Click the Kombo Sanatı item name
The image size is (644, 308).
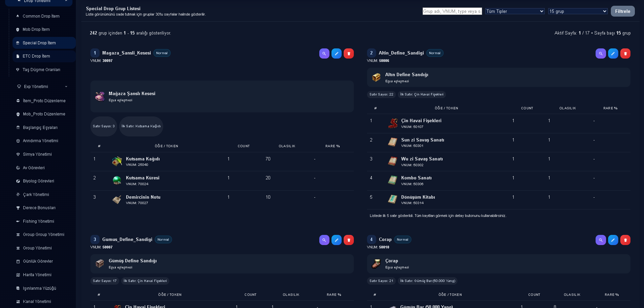point(416,178)
